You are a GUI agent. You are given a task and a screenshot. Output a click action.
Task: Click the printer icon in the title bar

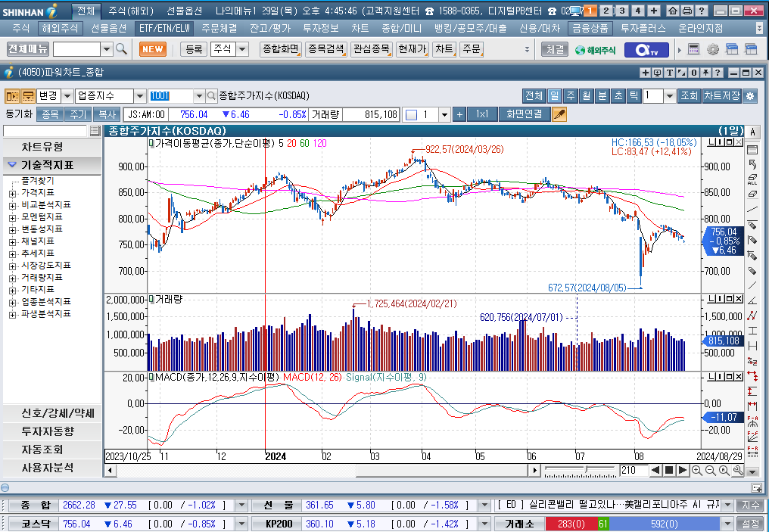(x=687, y=11)
